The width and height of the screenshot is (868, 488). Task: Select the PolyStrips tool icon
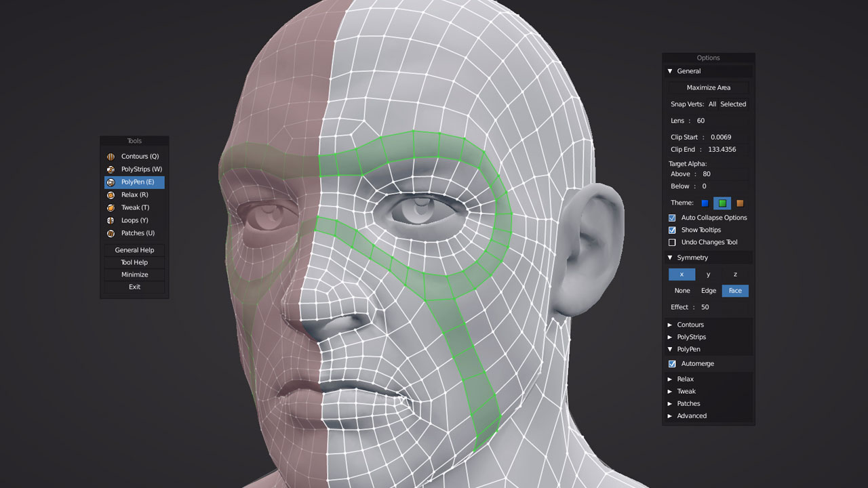coord(111,169)
